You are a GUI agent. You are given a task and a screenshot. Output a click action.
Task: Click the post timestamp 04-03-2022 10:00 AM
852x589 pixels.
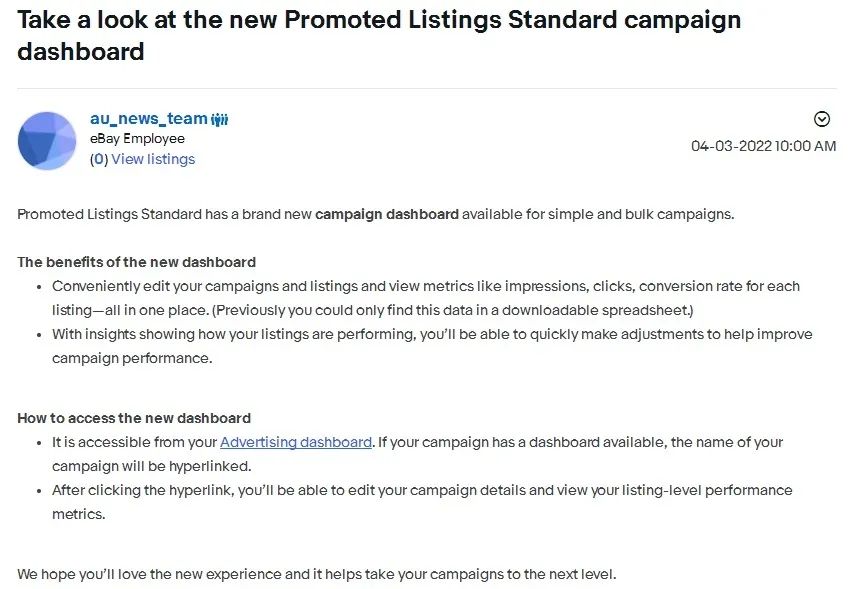[763, 146]
